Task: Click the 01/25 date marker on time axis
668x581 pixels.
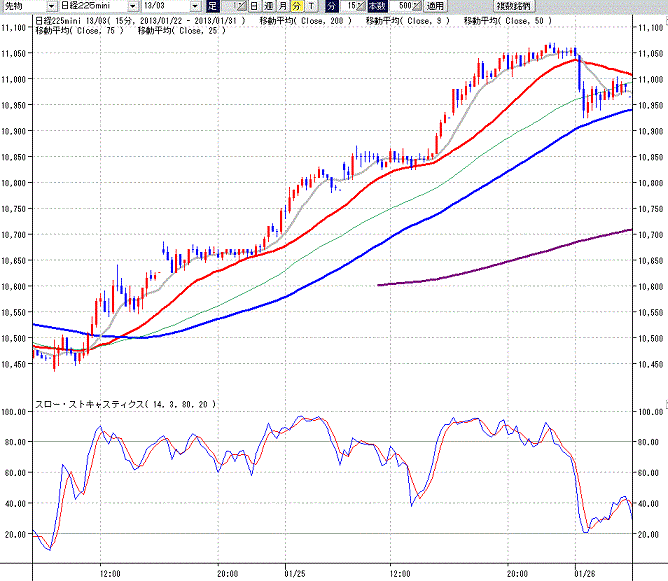Action: 295,574
